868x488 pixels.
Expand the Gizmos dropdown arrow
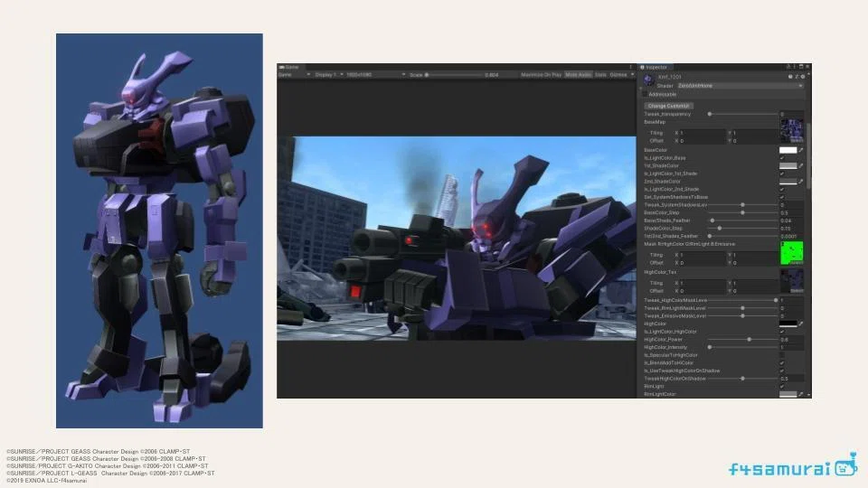click(x=633, y=75)
